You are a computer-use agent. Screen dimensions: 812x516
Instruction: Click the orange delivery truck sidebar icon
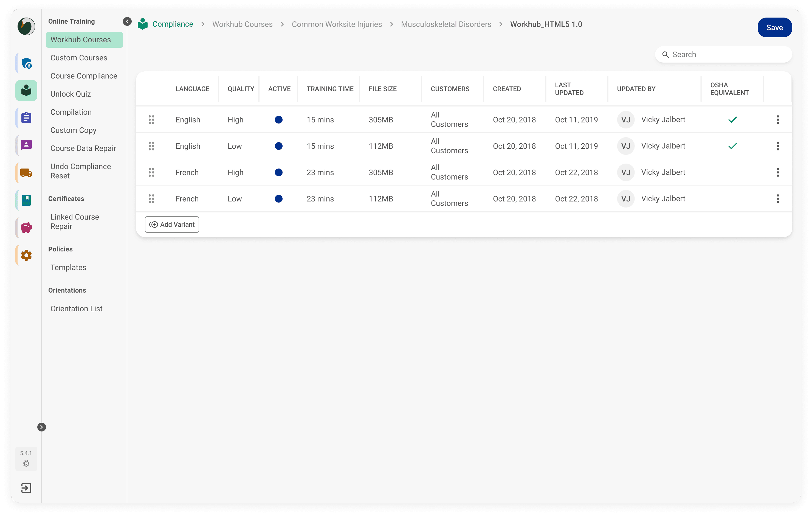click(26, 173)
